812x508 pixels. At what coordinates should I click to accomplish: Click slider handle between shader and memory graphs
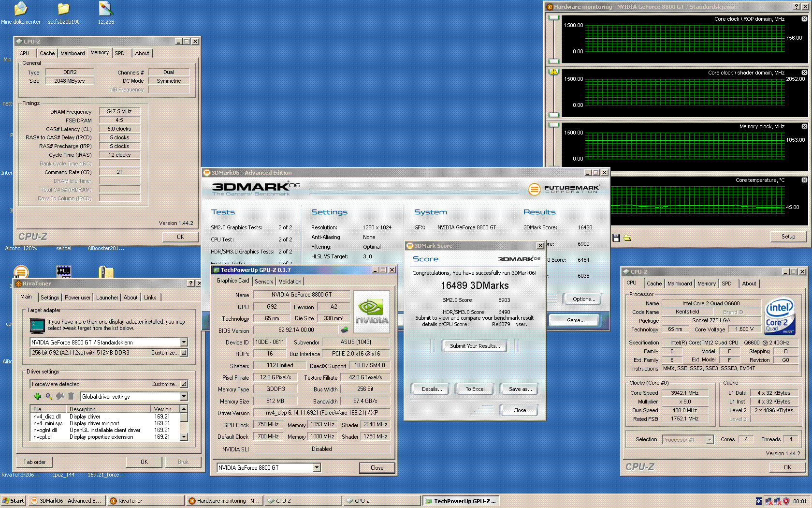pos(554,115)
